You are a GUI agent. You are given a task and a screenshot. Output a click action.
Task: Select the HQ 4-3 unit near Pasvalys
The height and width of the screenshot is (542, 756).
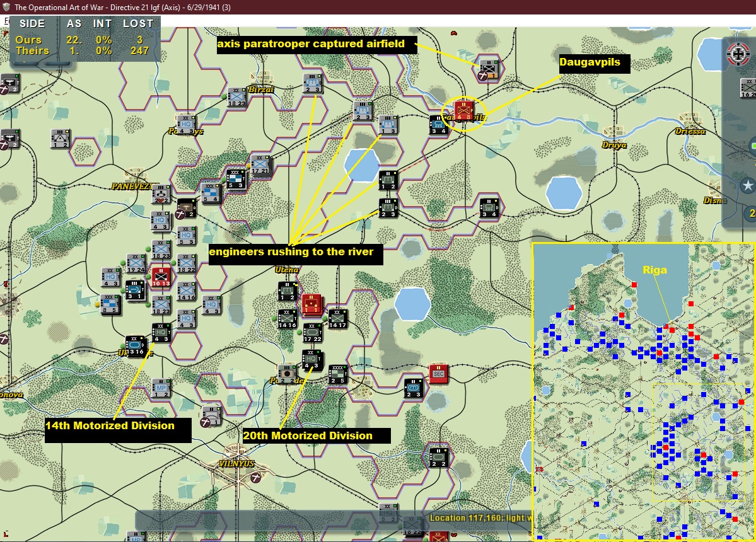pos(186,124)
